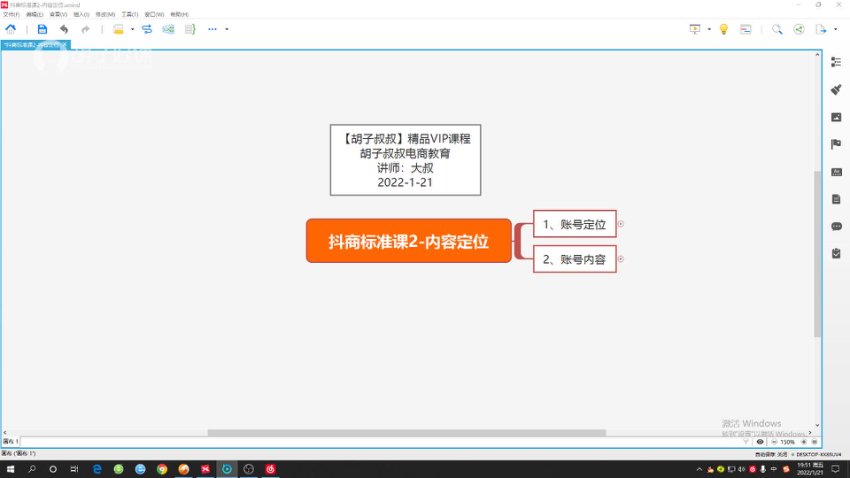Collapse the 账号定位 branch with its circle toggle
Image resolution: width=850 pixels, height=478 pixels.
621,223
